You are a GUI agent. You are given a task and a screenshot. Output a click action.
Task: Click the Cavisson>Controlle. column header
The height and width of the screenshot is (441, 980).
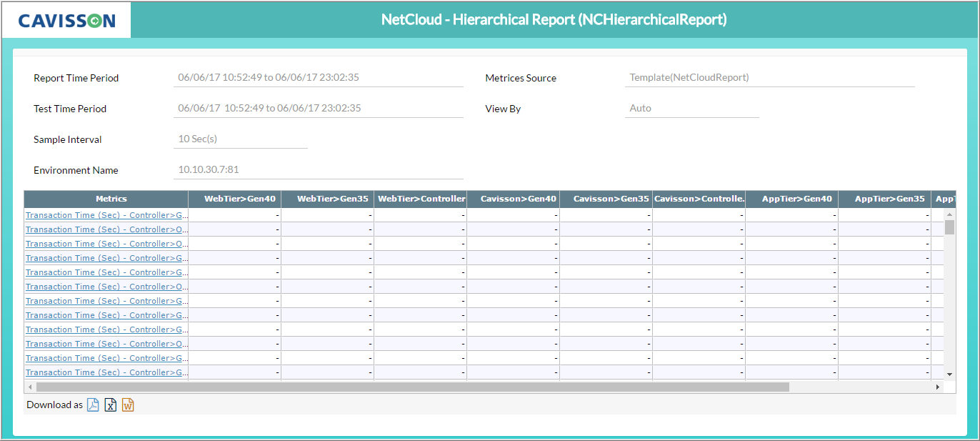pyautogui.click(x=699, y=199)
